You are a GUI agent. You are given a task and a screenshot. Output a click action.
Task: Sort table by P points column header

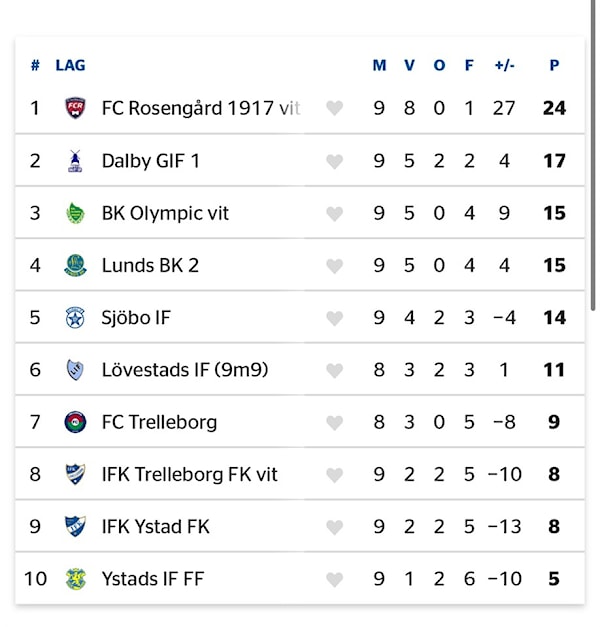pyautogui.click(x=554, y=66)
